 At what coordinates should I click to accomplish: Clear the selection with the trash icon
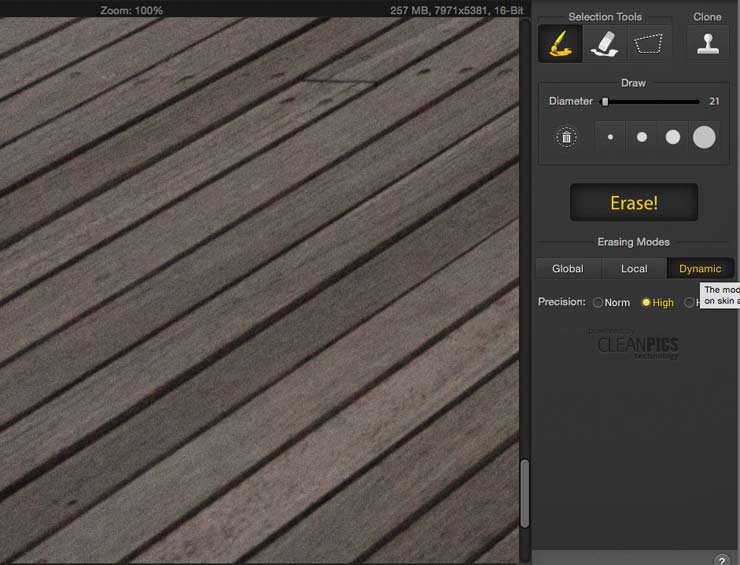(x=566, y=137)
